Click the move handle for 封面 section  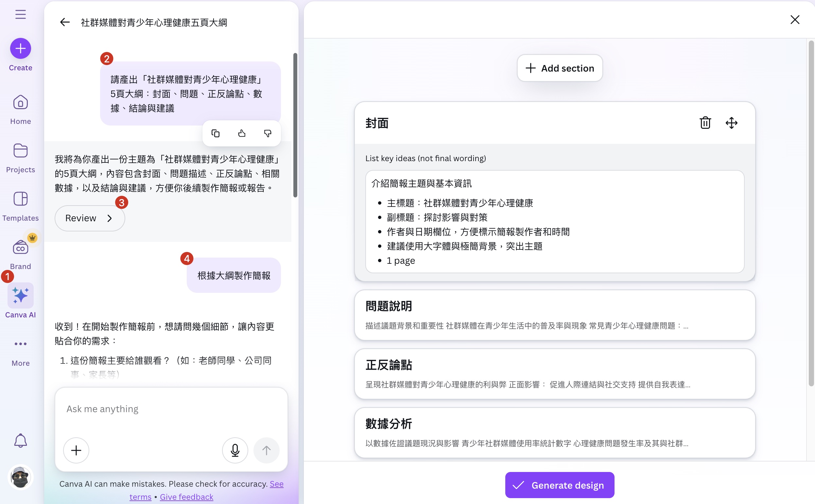(731, 123)
